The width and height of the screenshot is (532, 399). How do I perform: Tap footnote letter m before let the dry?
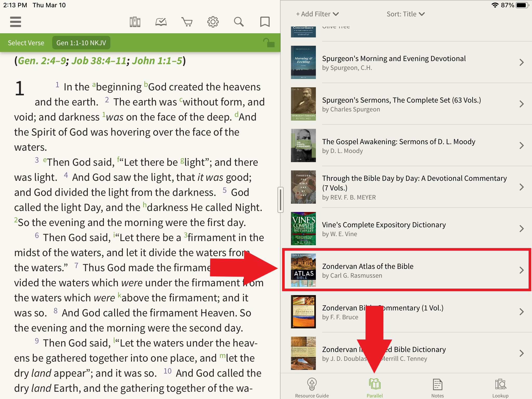(222, 356)
